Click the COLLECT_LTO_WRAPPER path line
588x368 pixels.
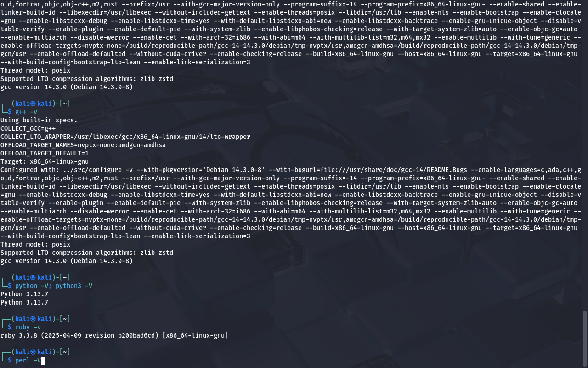(125, 137)
